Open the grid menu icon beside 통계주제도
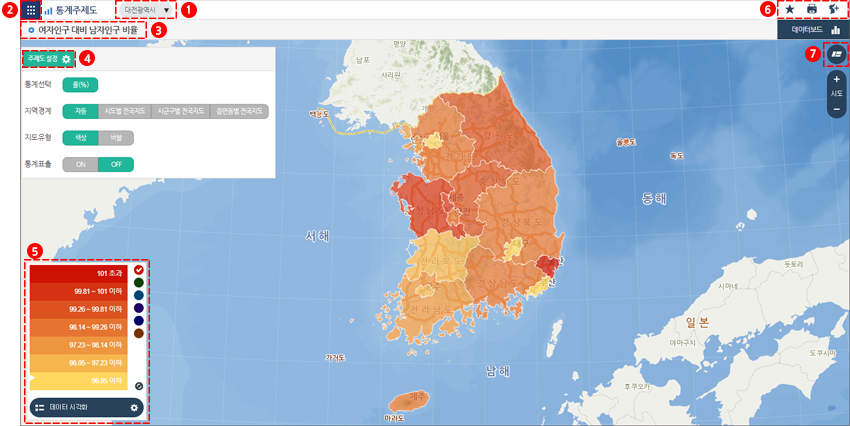 pyautogui.click(x=31, y=10)
